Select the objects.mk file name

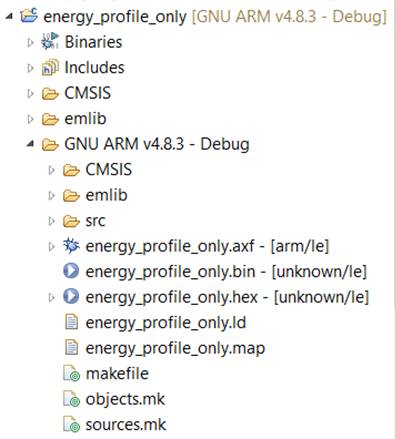125,399
